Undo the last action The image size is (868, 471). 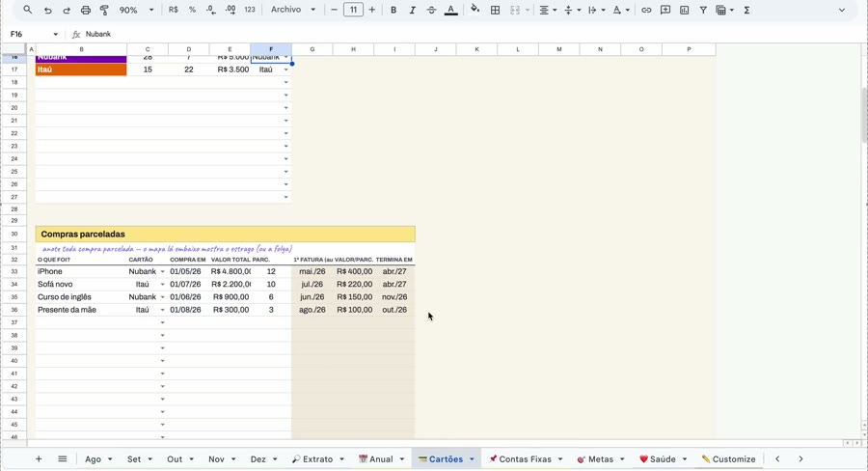[x=47, y=10]
